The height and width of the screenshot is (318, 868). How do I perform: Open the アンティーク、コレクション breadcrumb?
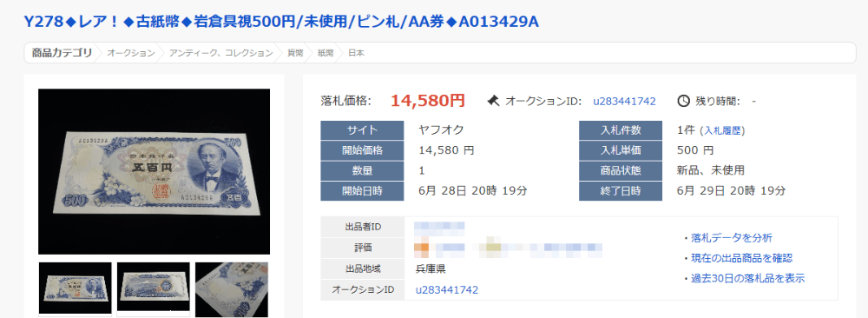pos(220,53)
